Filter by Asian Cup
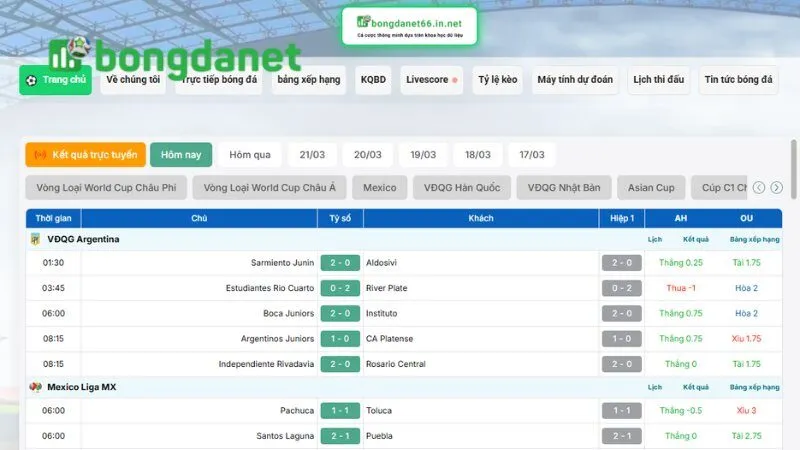The height and width of the screenshot is (450, 800). coord(651,188)
